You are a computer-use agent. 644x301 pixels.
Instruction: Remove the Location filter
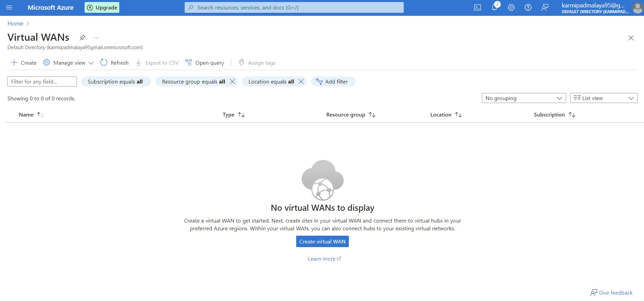301,81
